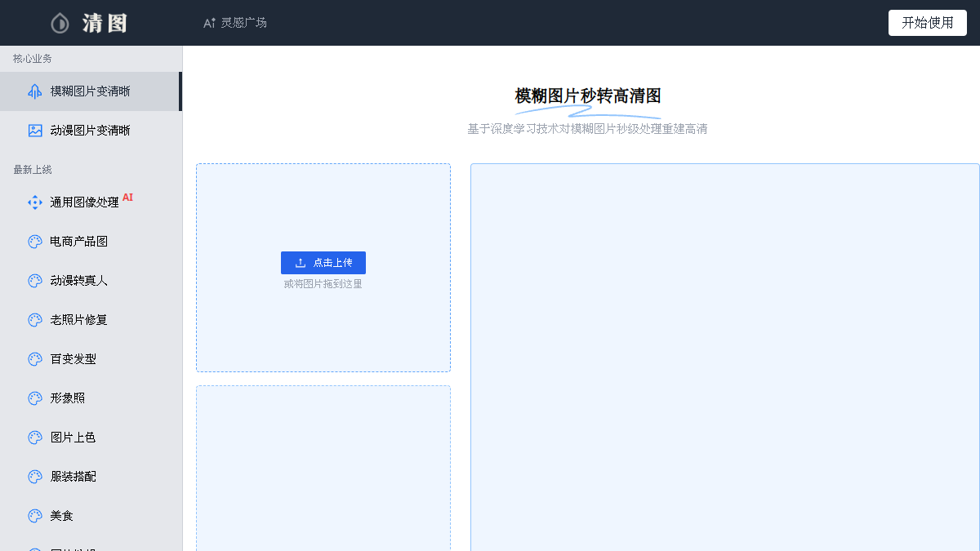Viewport: 980px width, 551px height.
Task: Open the 灵感广场 menu item
Action: [x=244, y=23]
